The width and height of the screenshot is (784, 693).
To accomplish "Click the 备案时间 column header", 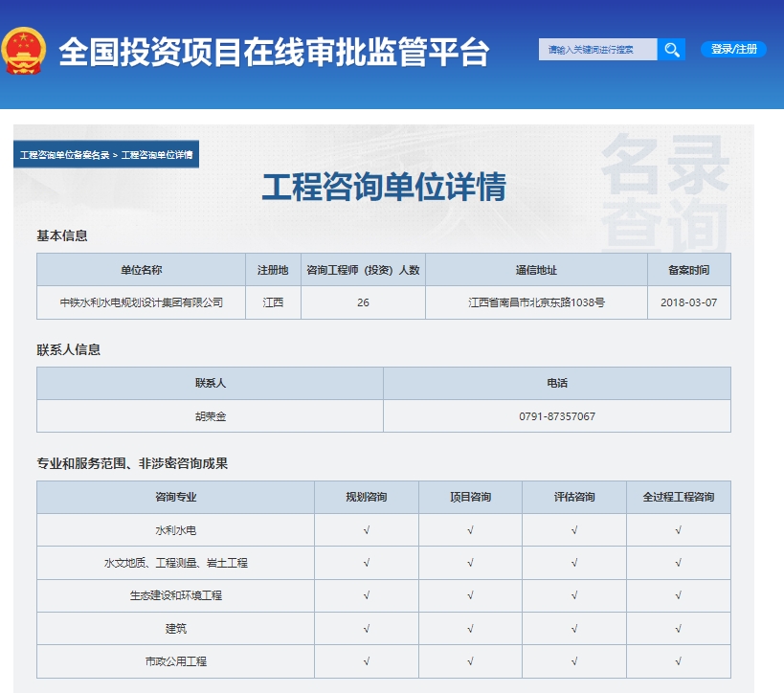I will [x=689, y=270].
